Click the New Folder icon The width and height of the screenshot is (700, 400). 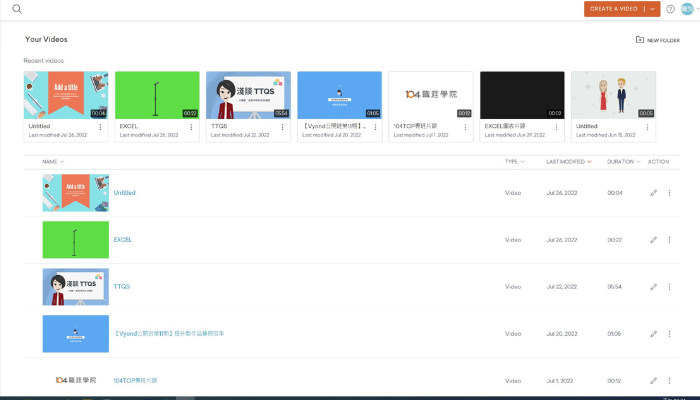pyautogui.click(x=640, y=40)
